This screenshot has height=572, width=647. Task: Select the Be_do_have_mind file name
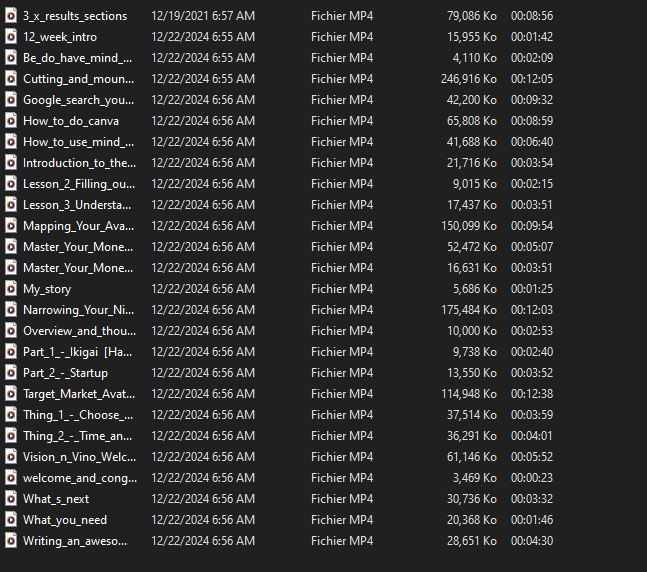coord(78,58)
